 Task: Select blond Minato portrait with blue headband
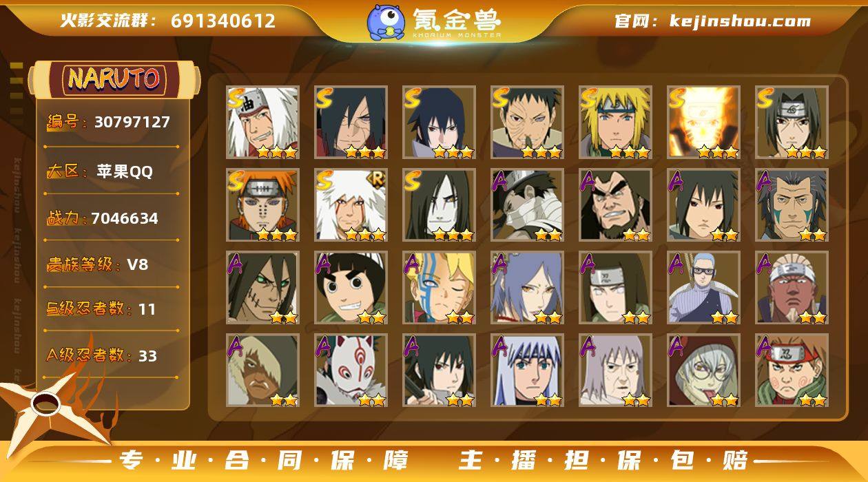click(x=615, y=123)
